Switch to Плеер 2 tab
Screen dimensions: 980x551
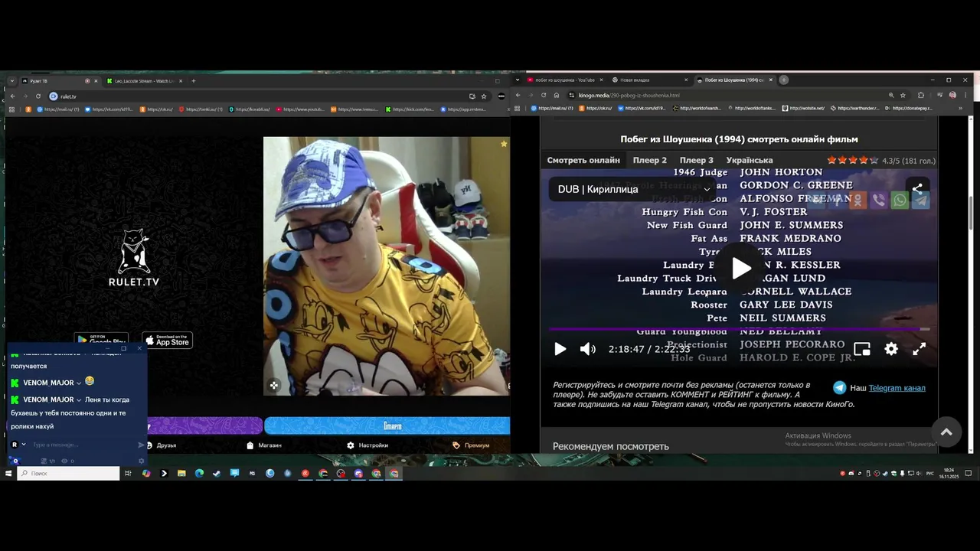point(650,160)
